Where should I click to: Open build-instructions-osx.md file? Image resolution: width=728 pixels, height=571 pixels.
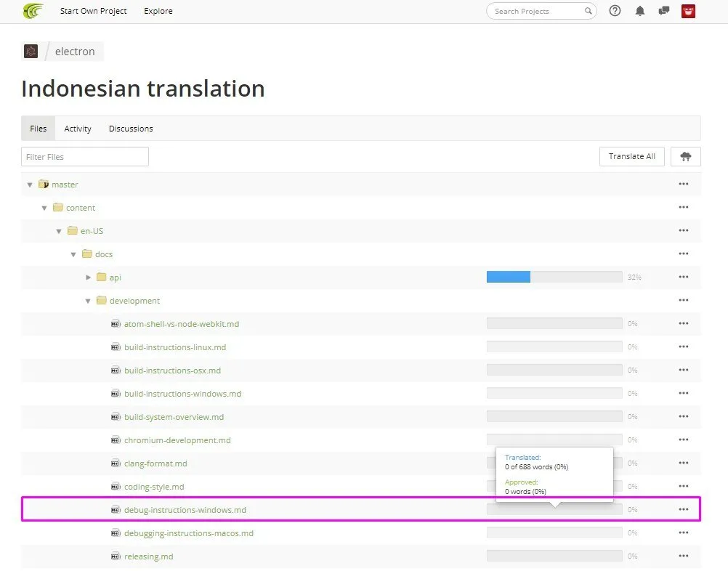pos(172,370)
